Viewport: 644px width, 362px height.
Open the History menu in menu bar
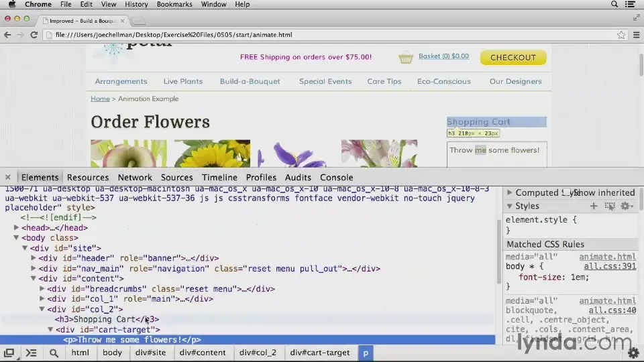click(136, 4)
